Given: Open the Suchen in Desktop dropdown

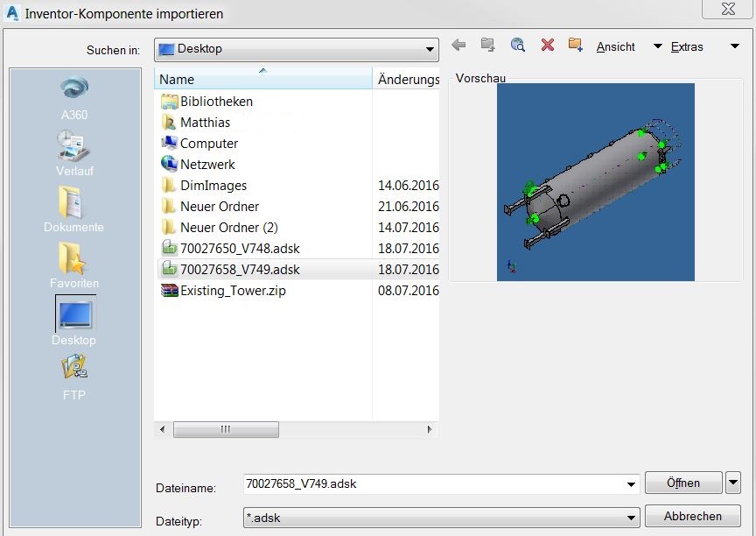Looking at the screenshot, I should pos(297,49).
